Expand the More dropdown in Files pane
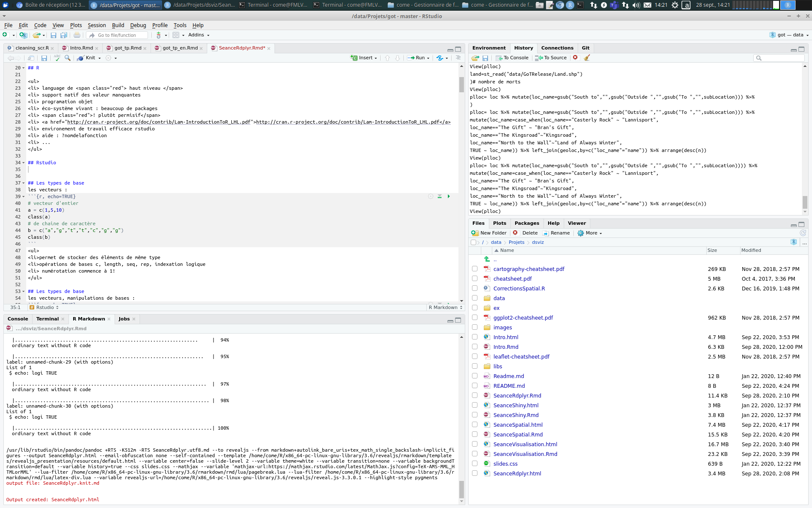This screenshot has height=508, width=812. pyautogui.click(x=590, y=233)
